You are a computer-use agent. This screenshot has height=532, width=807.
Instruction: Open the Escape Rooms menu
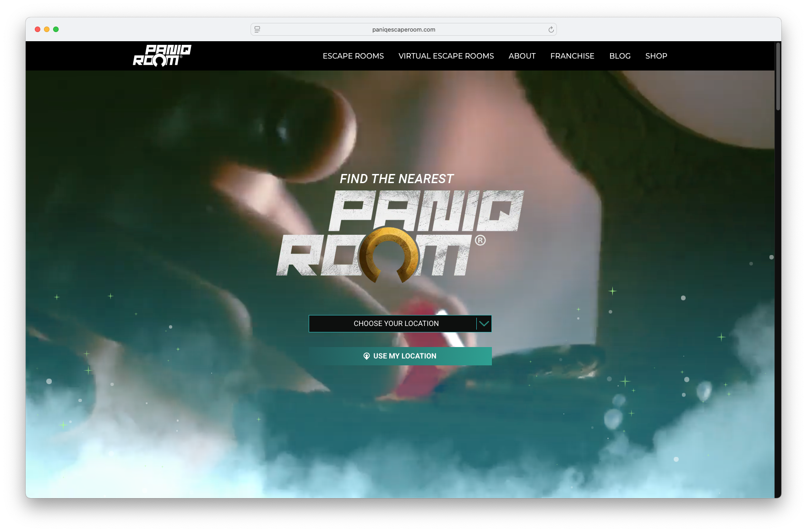point(353,56)
